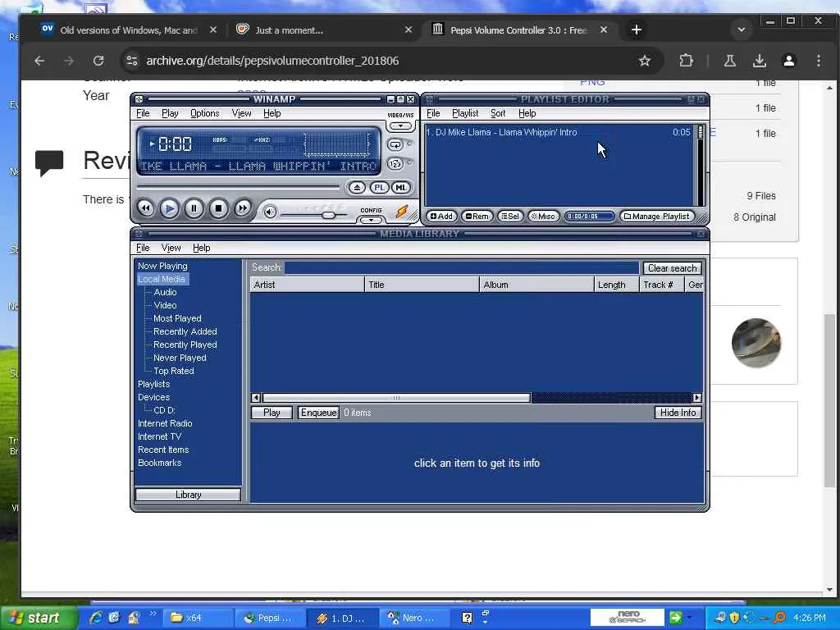Toggle the ML media library button
Viewport: 840px width, 630px height.
[x=400, y=188]
